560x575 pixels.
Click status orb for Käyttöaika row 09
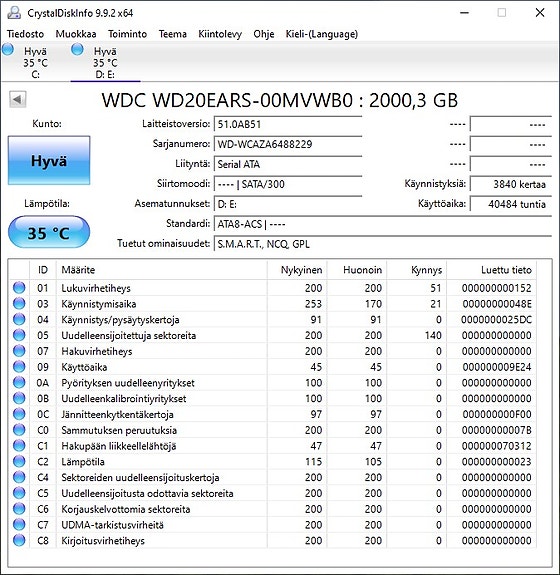(19, 367)
